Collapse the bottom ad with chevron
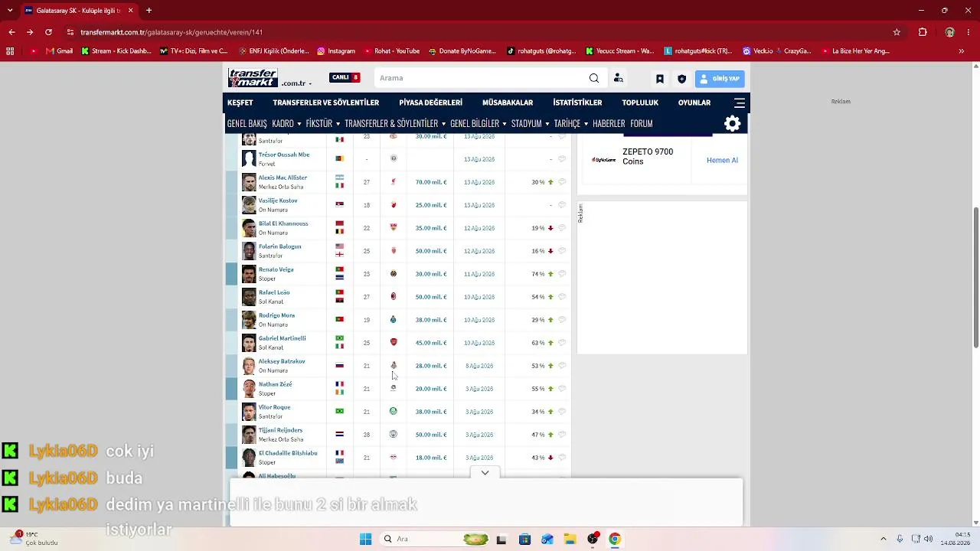 pyautogui.click(x=485, y=473)
